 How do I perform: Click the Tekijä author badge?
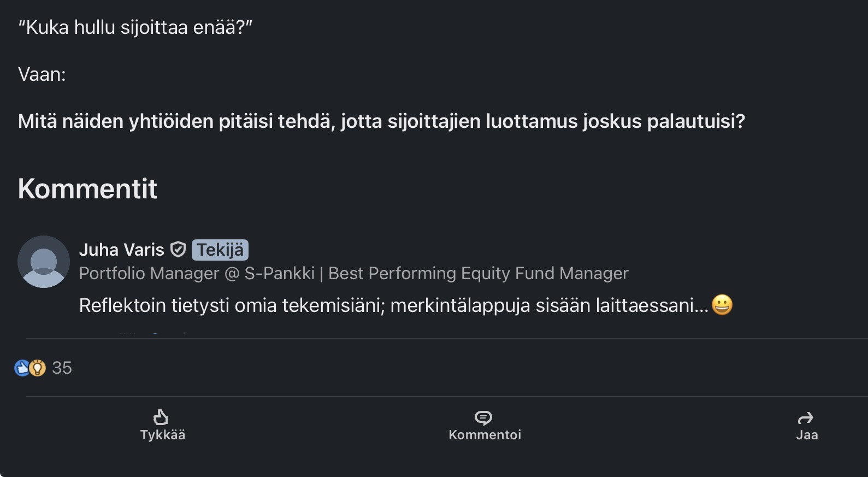point(220,250)
